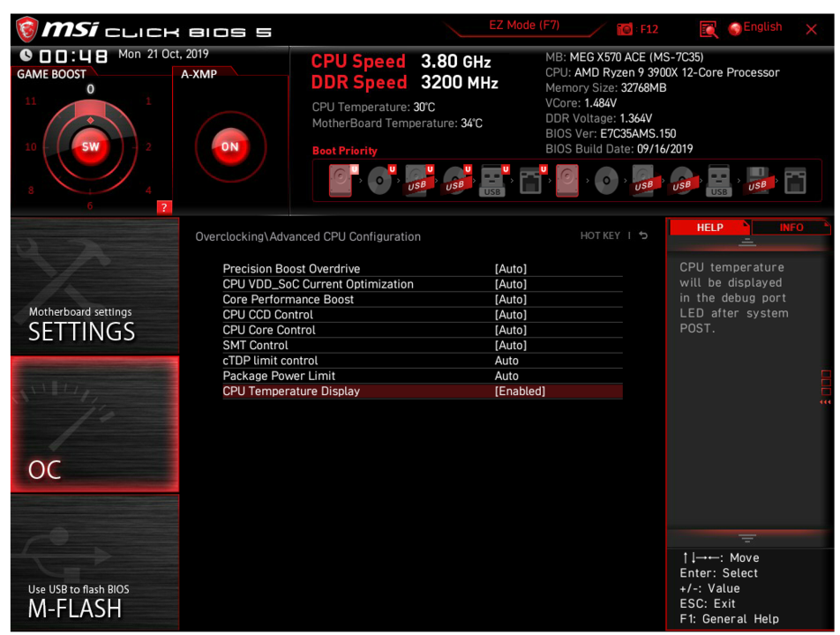Select the UEFI USB key boot device
This screenshot has height=635, width=840.
point(493,181)
